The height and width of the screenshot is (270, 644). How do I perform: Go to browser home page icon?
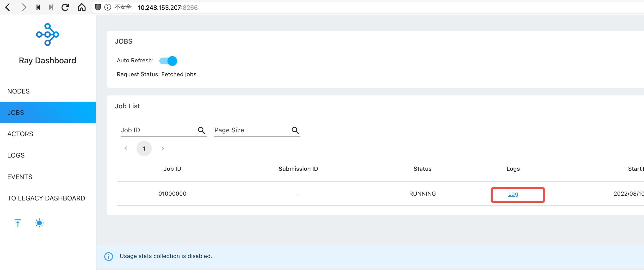pos(81,7)
